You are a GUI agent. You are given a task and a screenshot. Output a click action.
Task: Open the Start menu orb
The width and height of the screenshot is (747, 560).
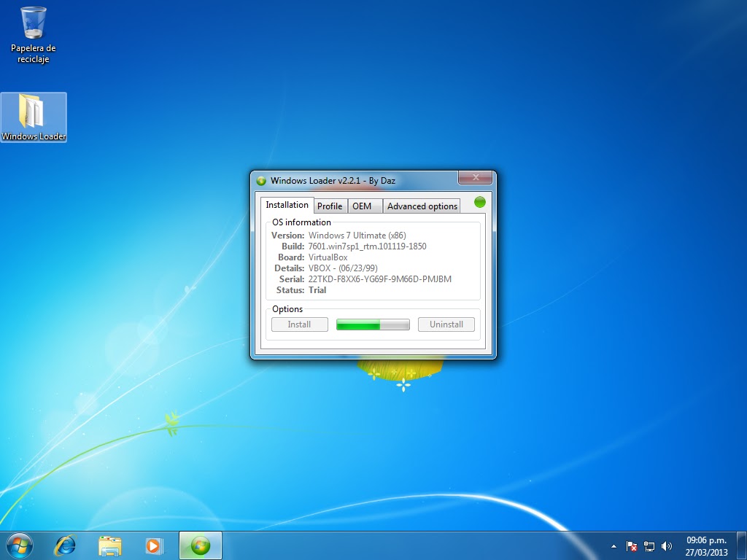[x=19, y=545]
